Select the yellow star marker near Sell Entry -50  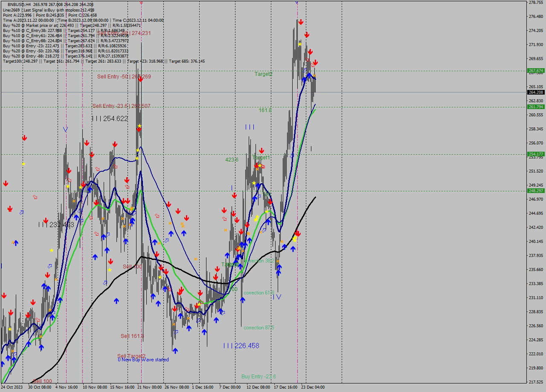139,126
